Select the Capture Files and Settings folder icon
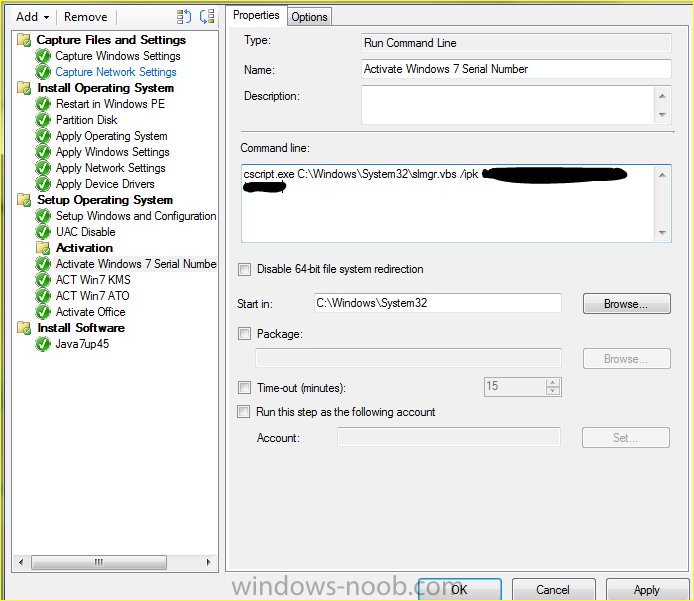This screenshot has height=601, width=694. pos(24,40)
